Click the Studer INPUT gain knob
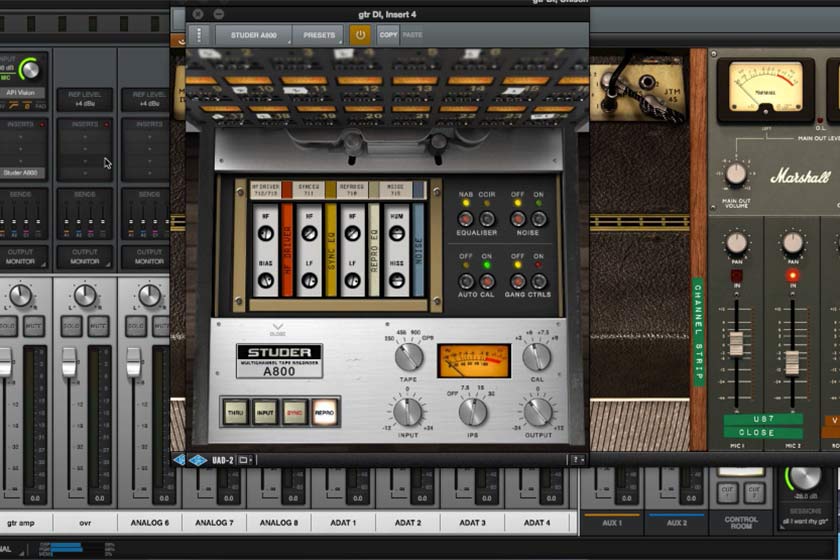 408,412
